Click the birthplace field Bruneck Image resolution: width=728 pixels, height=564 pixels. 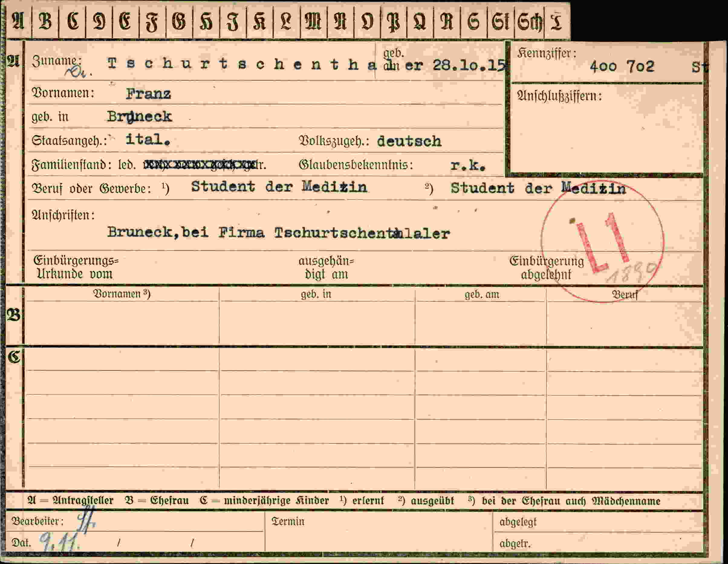tap(139, 117)
